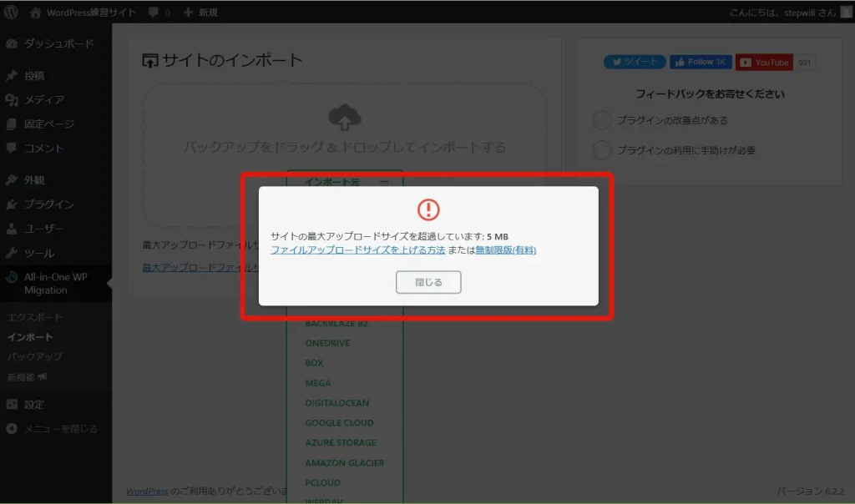The height and width of the screenshot is (504, 855).
Task: Click the YouTube subscribe button
Action: click(765, 62)
